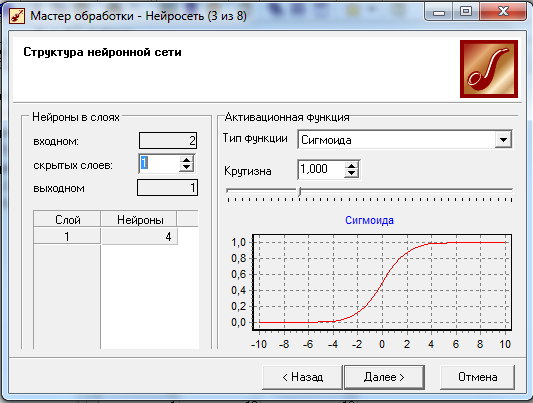Click the steepness slider thumb
This screenshot has width=533, height=403.
(x=299, y=191)
